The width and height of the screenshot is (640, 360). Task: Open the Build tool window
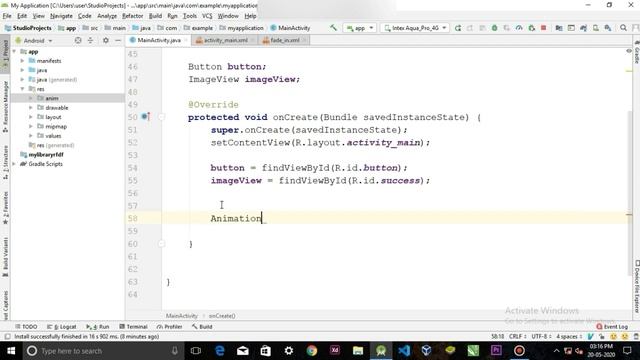click(x=202, y=327)
